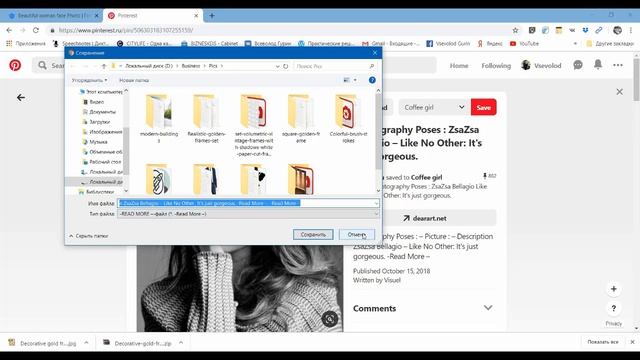Click the pin page back arrow

(x=21, y=98)
